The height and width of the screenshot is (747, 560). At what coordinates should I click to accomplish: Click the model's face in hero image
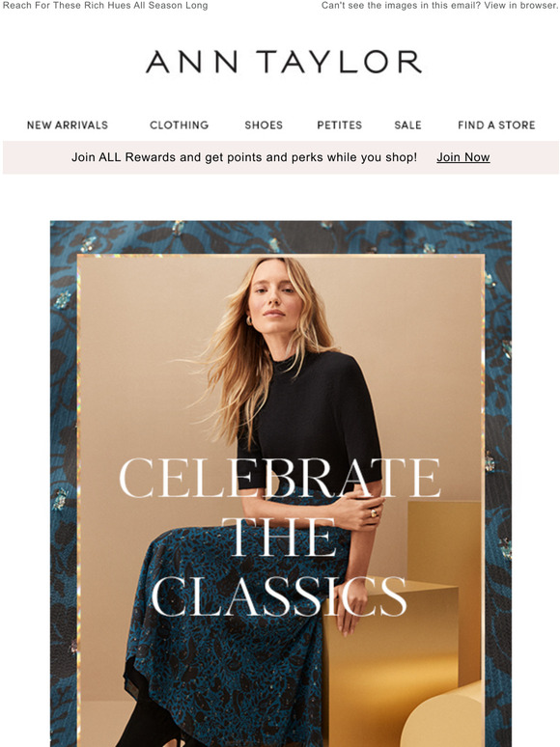(272, 295)
